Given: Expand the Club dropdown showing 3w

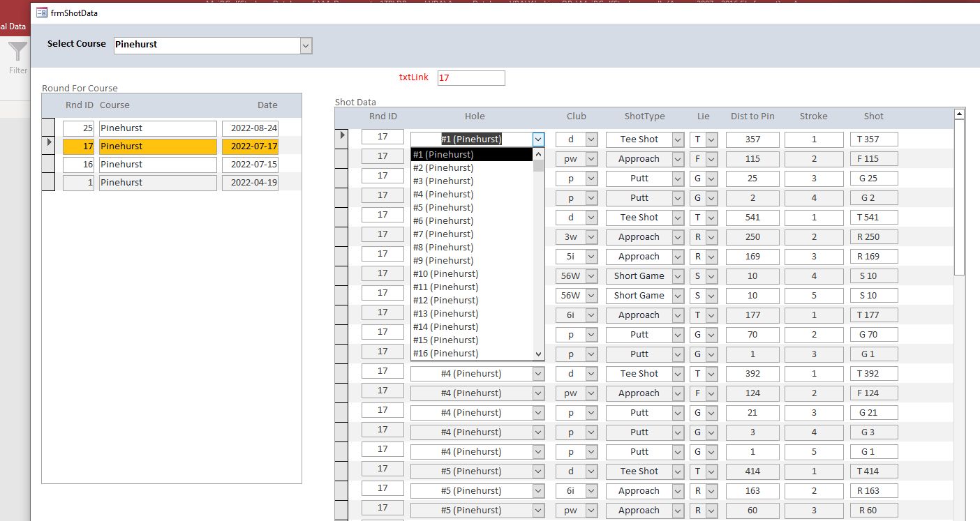Looking at the screenshot, I should pyautogui.click(x=591, y=237).
